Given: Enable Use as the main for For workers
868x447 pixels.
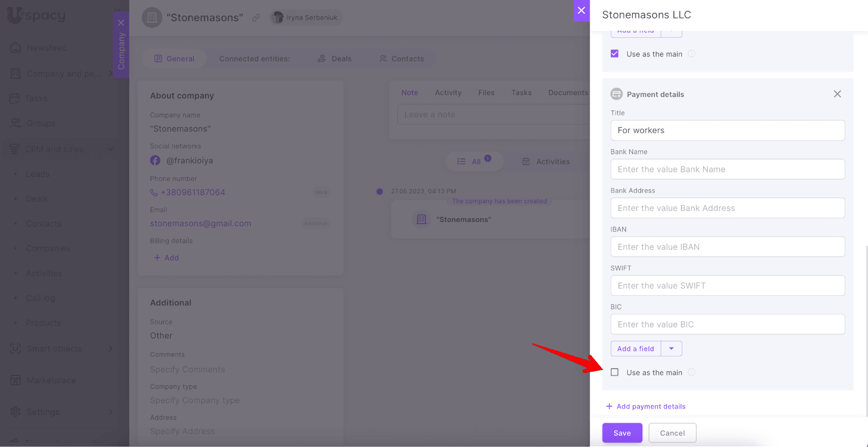Looking at the screenshot, I should pyautogui.click(x=615, y=372).
